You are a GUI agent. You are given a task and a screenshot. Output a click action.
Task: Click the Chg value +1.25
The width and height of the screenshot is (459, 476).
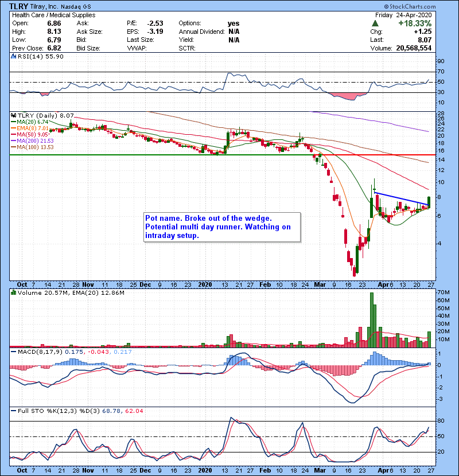422,32
